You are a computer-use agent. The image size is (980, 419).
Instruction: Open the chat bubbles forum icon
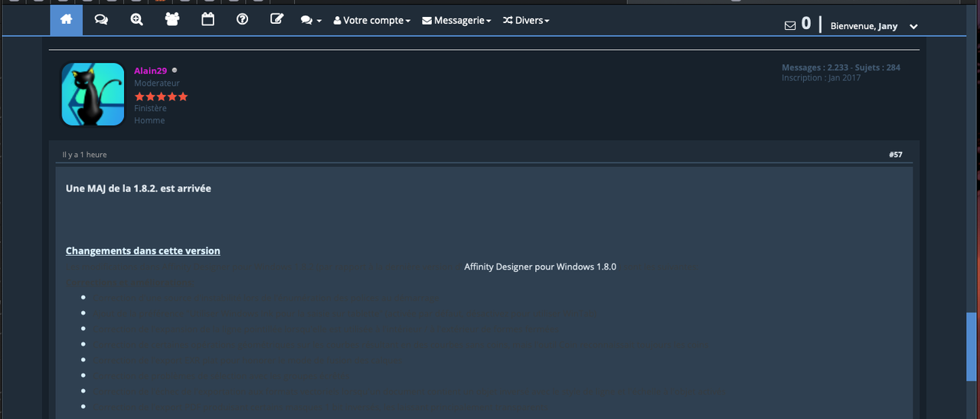tap(101, 20)
